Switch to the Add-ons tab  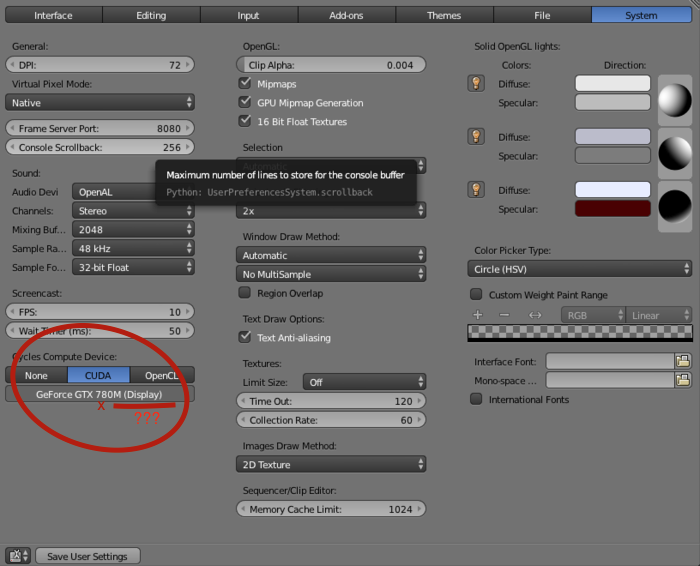(346, 15)
